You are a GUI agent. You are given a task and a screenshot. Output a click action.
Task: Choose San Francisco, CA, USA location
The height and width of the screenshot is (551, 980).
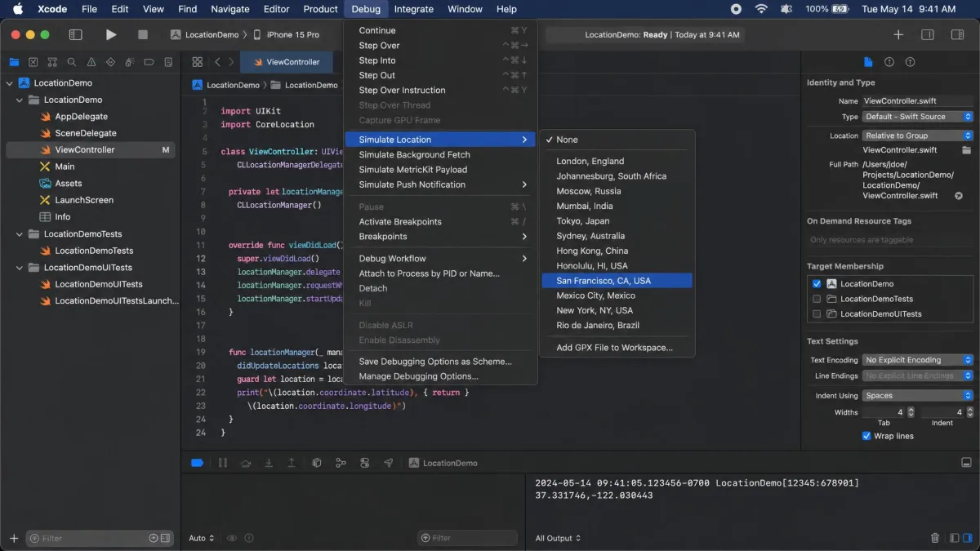(x=617, y=281)
